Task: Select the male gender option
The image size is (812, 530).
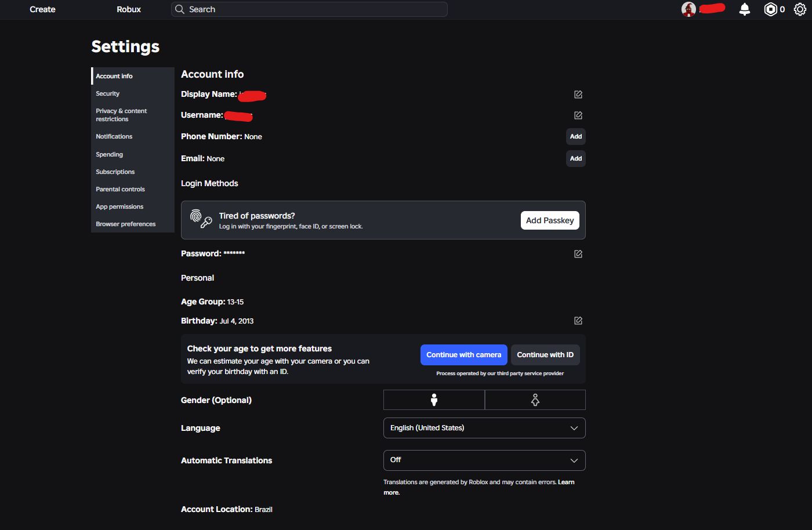Action: pyautogui.click(x=434, y=400)
